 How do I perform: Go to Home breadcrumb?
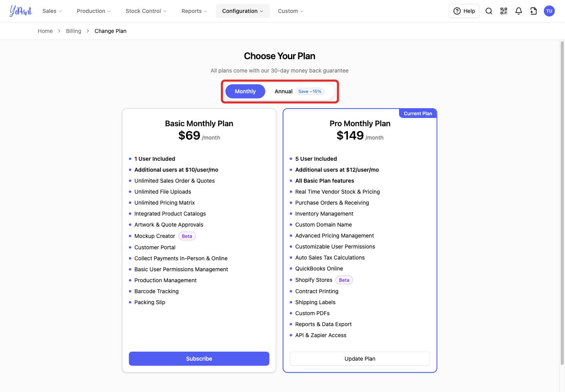coord(45,31)
